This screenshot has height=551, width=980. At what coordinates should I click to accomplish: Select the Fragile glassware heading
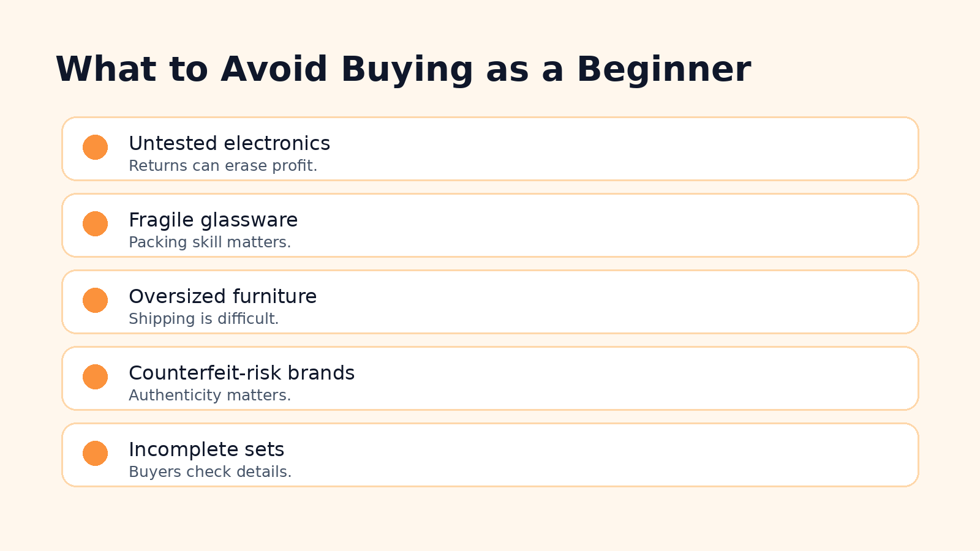pyautogui.click(x=213, y=220)
